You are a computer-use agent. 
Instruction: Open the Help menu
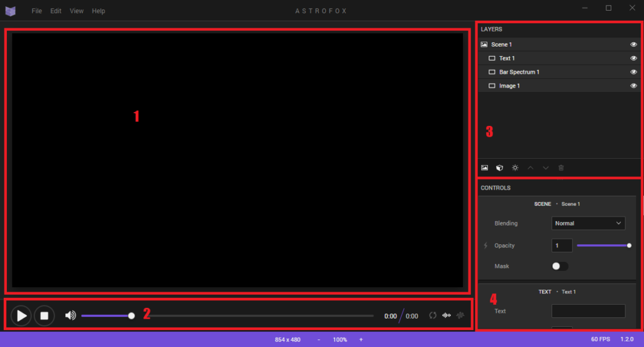[99, 11]
